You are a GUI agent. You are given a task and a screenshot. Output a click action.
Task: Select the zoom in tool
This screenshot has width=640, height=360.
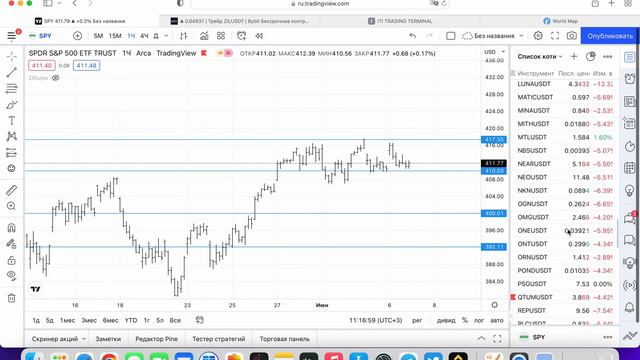(11, 206)
